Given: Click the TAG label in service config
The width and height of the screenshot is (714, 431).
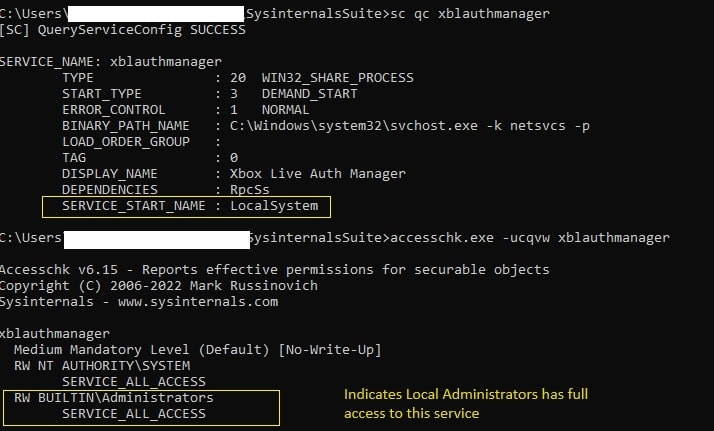Looking at the screenshot, I should coord(74,157).
